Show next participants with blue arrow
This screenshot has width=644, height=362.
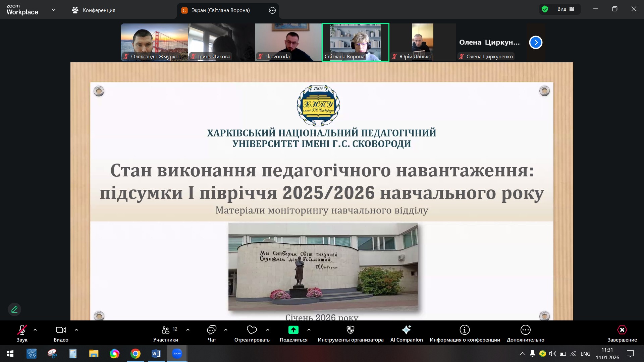(x=536, y=43)
